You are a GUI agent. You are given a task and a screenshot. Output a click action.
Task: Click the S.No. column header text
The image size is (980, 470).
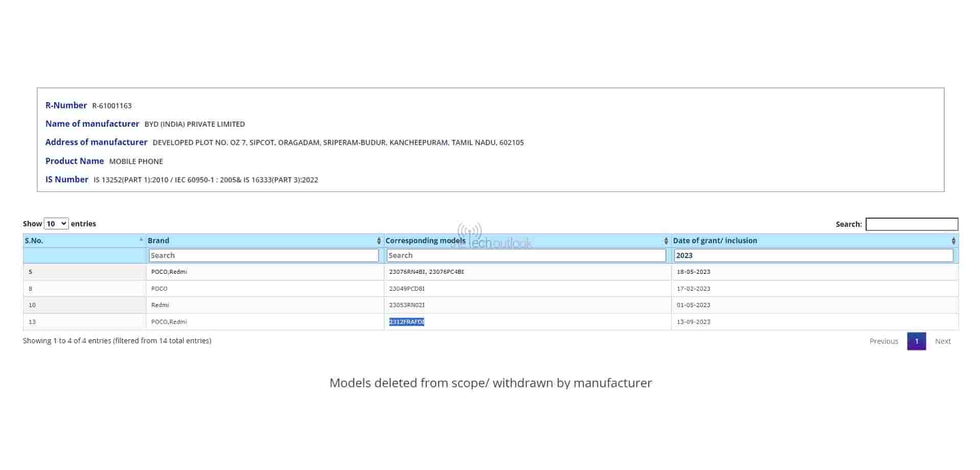pyautogui.click(x=34, y=241)
